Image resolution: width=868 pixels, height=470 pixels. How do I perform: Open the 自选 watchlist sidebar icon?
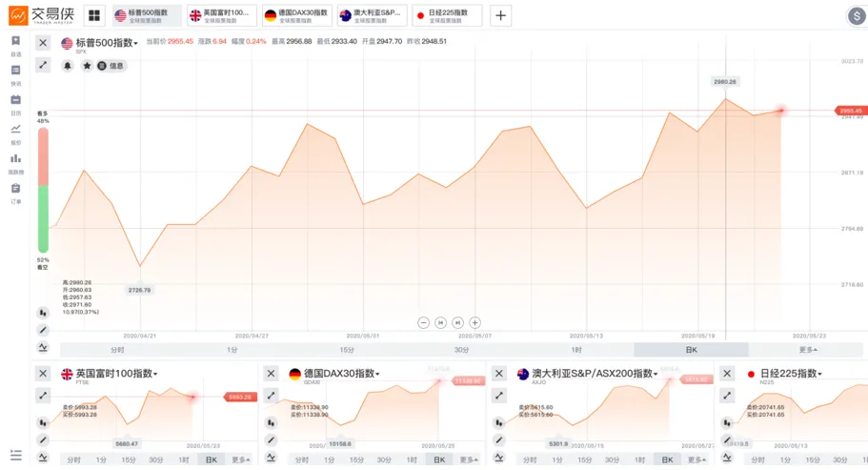pyautogui.click(x=16, y=41)
